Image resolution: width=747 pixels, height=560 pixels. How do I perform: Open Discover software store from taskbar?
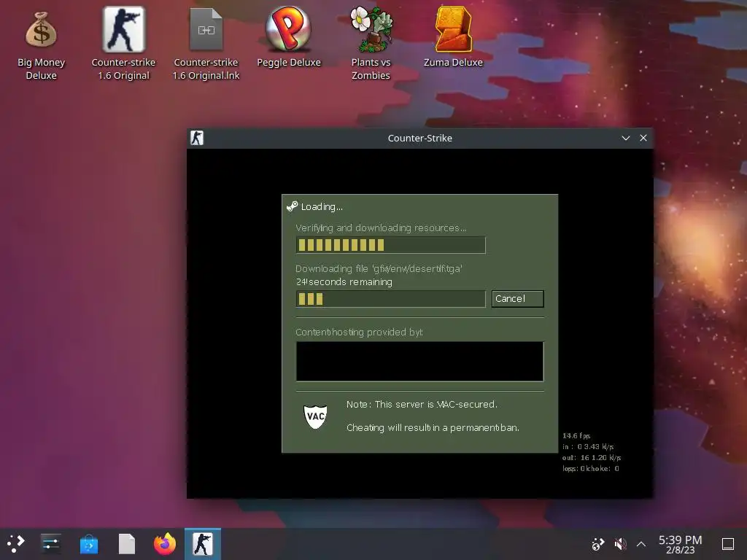pyautogui.click(x=88, y=544)
